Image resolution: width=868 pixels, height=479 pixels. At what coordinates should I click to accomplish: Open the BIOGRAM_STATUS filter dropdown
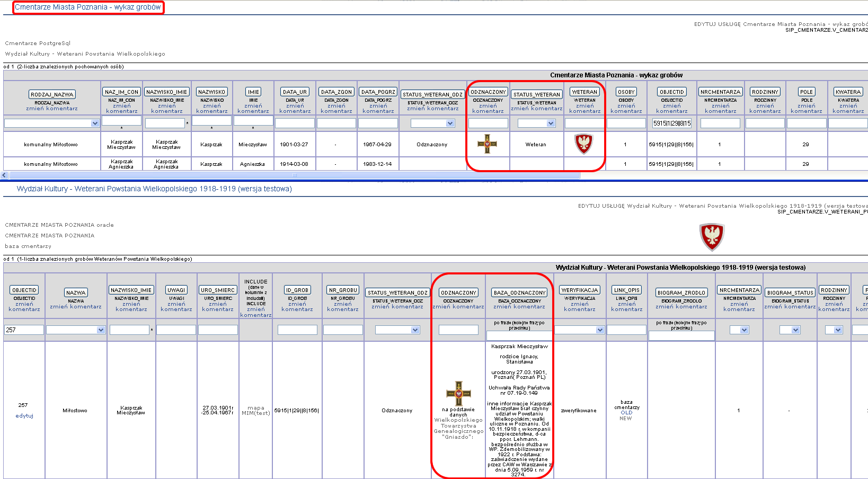coord(795,330)
